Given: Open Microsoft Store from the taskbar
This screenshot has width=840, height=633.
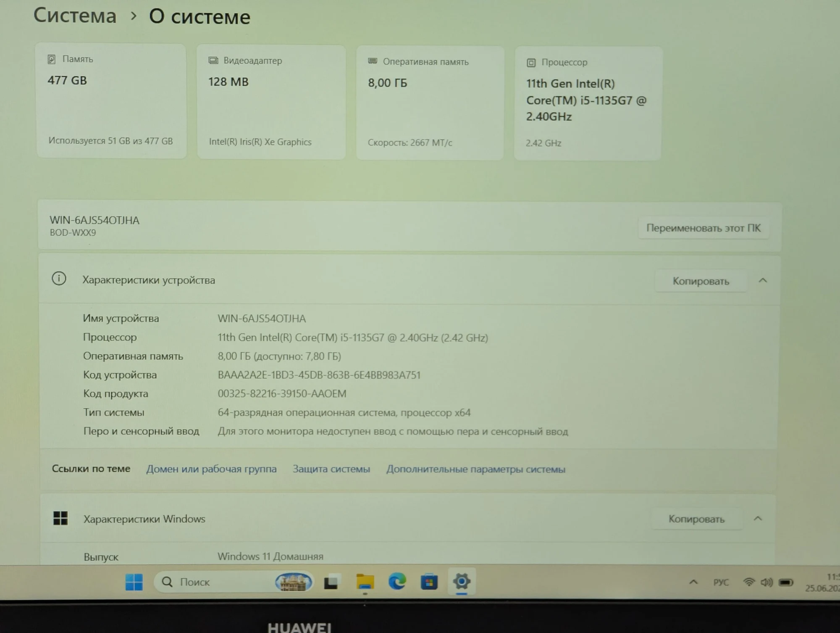Looking at the screenshot, I should tap(429, 583).
